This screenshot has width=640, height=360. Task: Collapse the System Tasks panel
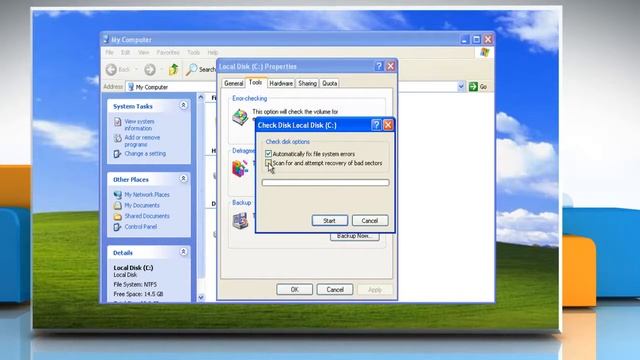(183, 105)
